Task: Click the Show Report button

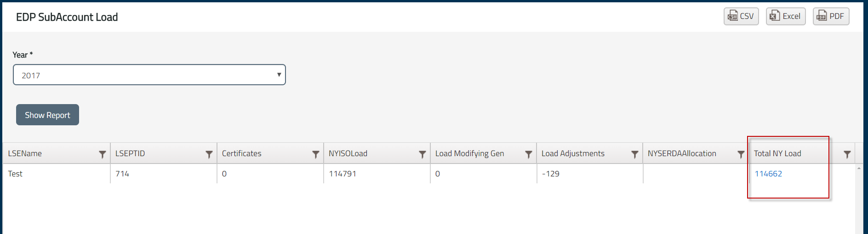Action: [x=47, y=115]
